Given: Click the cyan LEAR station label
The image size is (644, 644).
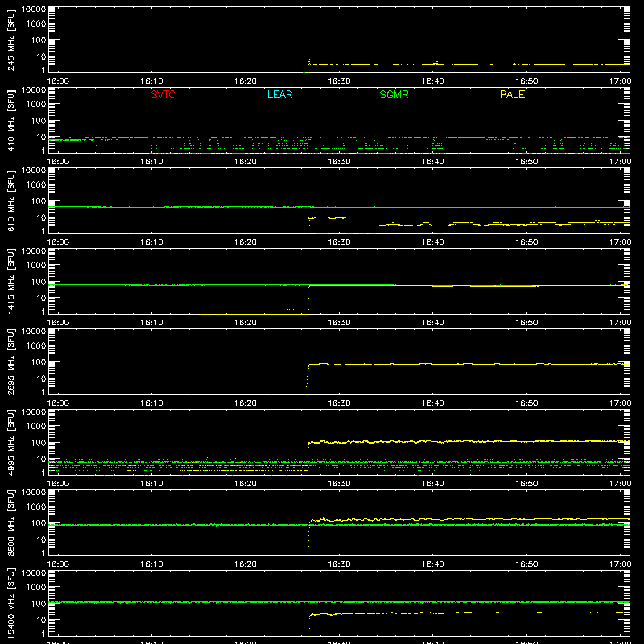Looking at the screenshot, I should click(x=279, y=94).
